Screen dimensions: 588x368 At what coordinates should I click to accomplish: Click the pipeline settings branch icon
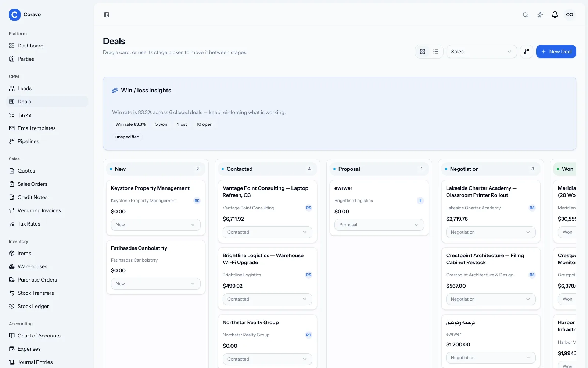[x=527, y=52]
